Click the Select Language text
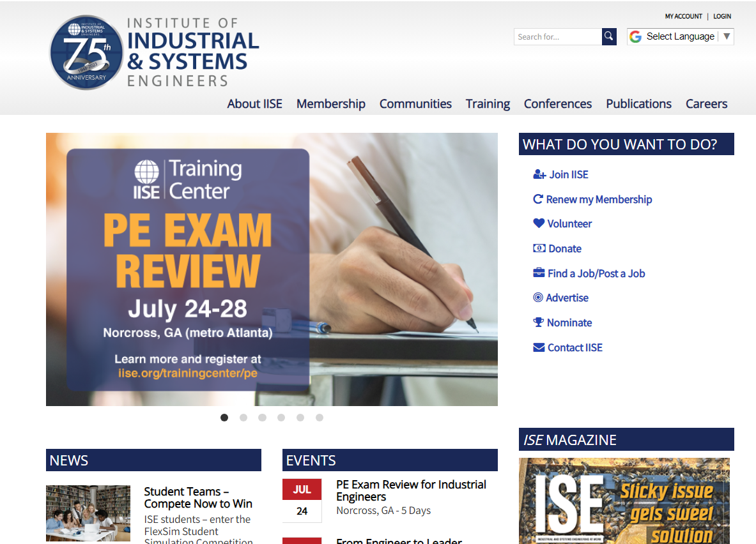The image size is (756, 544). click(x=681, y=36)
